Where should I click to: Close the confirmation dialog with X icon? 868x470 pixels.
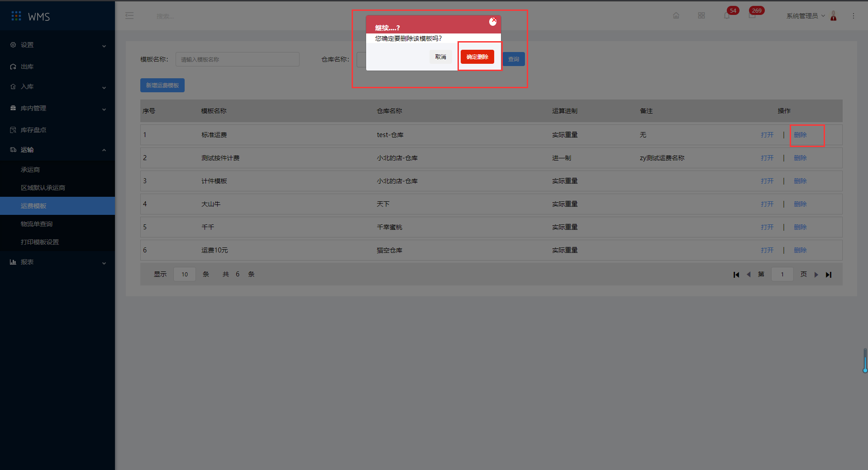pyautogui.click(x=493, y=22)
